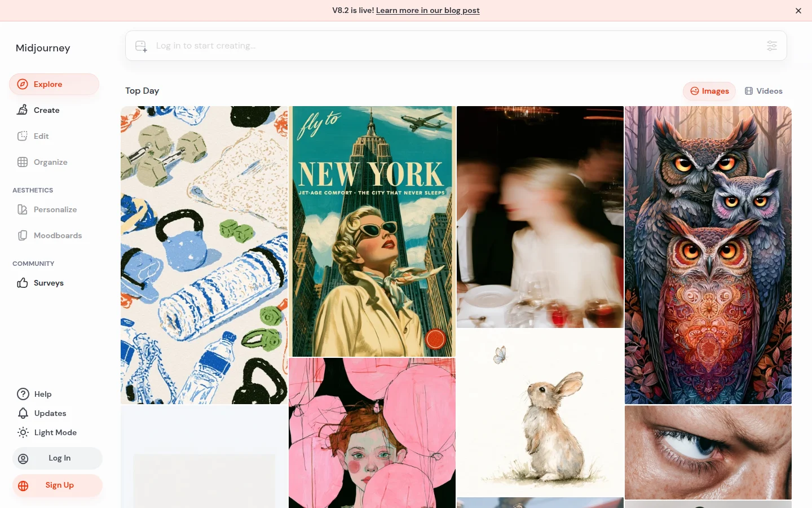Click the Create brush icon
Image resolution: width=812 pixels, height=508 pixels.
click(x=23, y=110)
